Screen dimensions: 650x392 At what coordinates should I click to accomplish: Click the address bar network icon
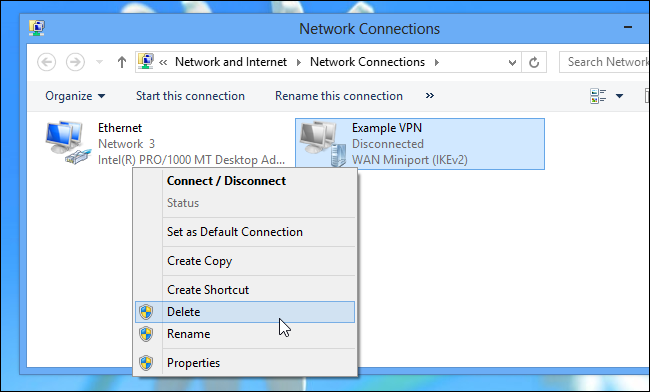tap(146, 62)
